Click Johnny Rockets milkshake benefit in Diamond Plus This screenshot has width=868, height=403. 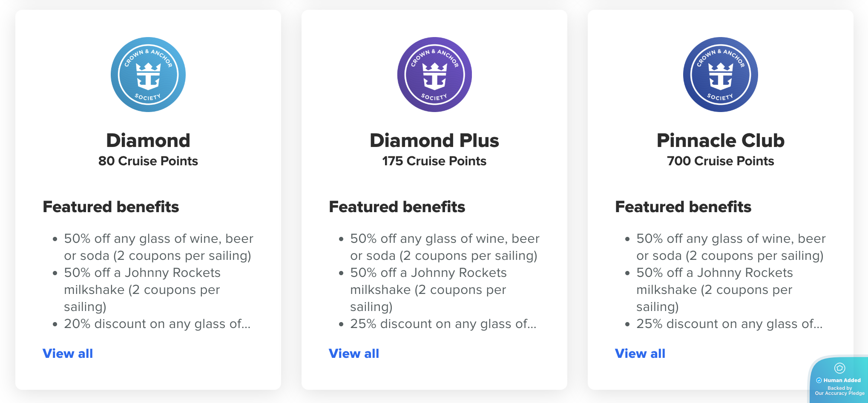428,290
